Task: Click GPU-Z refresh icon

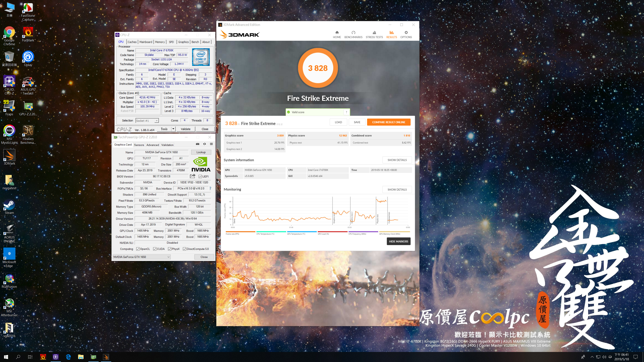Action: [x=204, y=144]
